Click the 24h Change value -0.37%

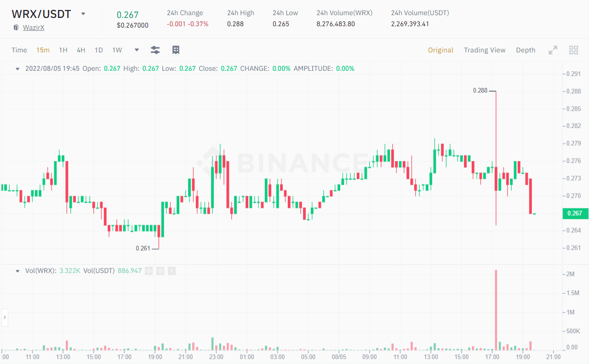198,24
